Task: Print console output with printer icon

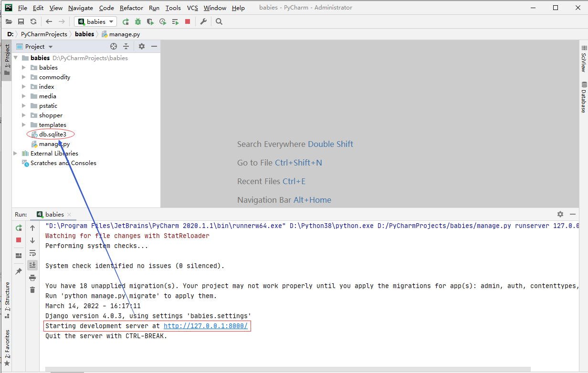Action: pos(32,278)
